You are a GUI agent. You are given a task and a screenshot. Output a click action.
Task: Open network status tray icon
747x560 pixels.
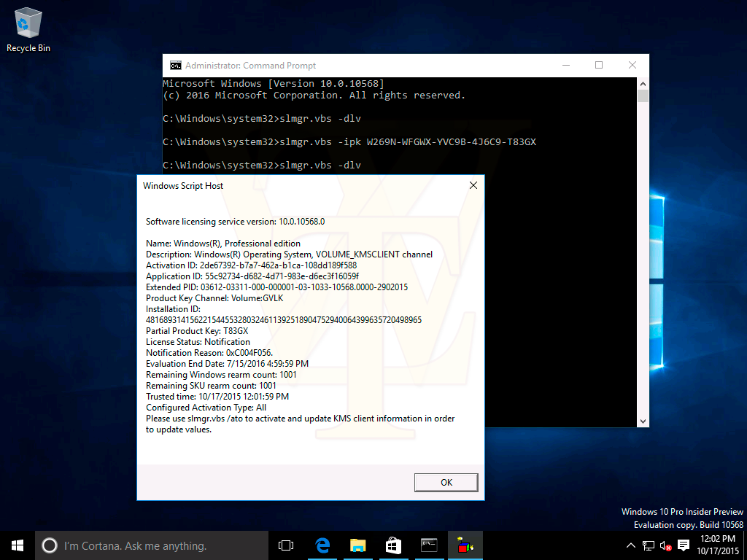(x=649, y=545)
